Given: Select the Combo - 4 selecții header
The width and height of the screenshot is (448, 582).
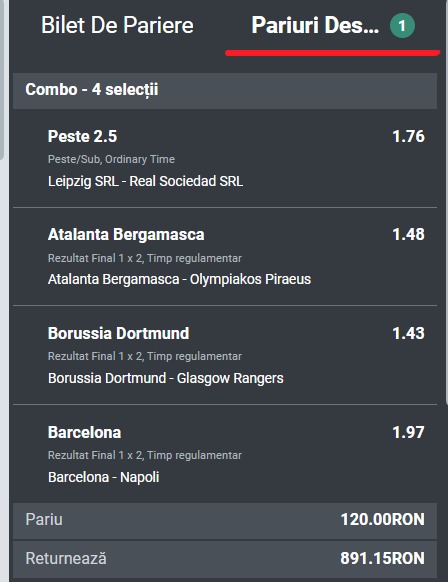Looking at the screenshot, I should coord(225,91).
